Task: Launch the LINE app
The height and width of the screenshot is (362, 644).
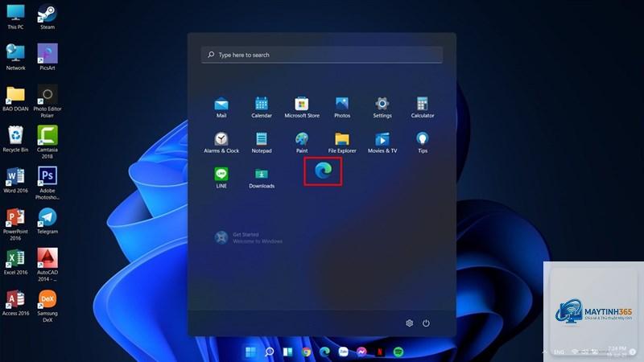Action: (x=221, y=177)
